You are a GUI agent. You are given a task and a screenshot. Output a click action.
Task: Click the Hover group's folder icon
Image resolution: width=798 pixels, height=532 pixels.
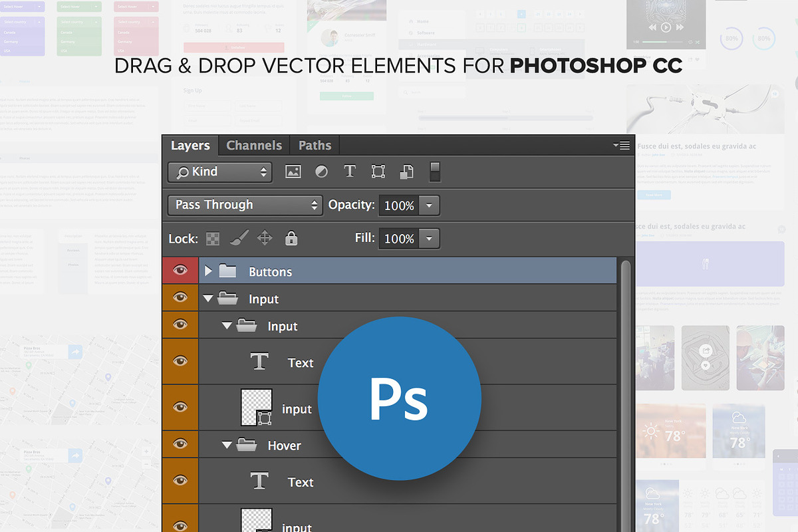point(247,444)
